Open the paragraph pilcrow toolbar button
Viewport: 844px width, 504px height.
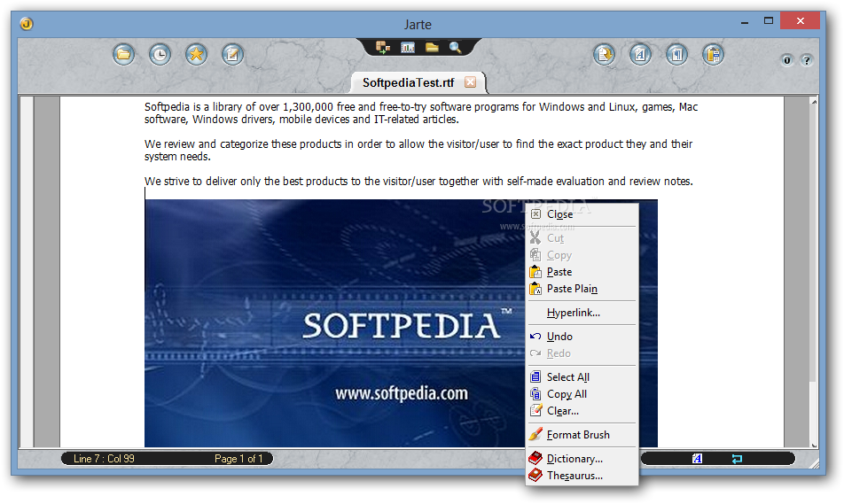(676, 54)
